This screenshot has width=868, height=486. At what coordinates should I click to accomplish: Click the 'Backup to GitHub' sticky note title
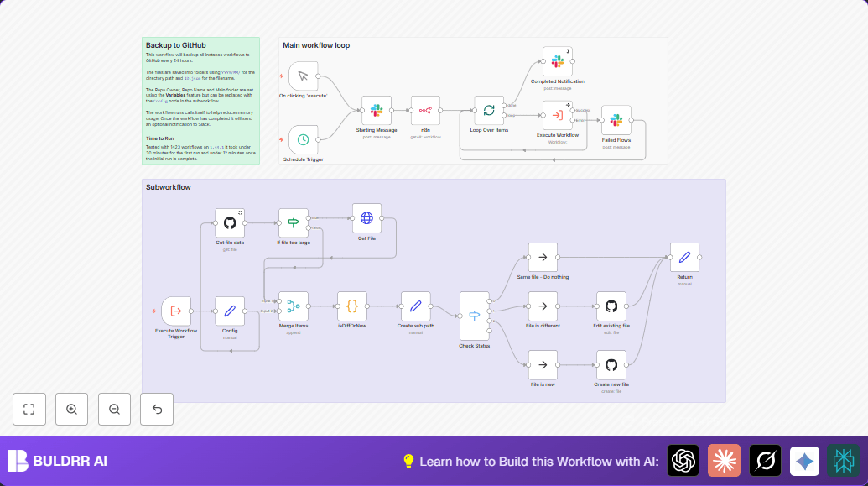point(175,45)
